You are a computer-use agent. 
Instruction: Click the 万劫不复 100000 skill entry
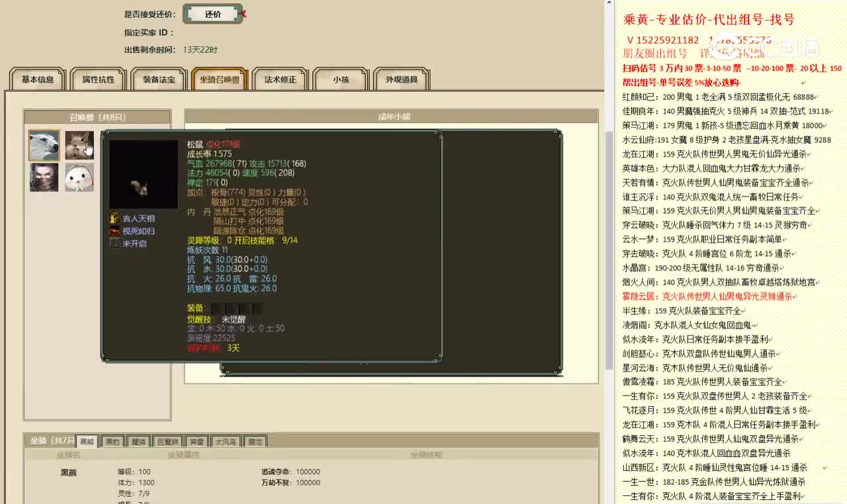pos(290,483)
